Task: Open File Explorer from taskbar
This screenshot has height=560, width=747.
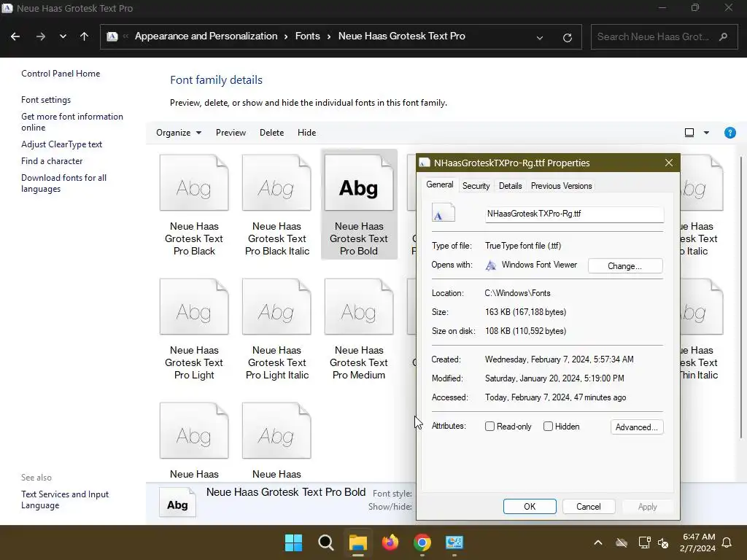Action: point(357,542)
